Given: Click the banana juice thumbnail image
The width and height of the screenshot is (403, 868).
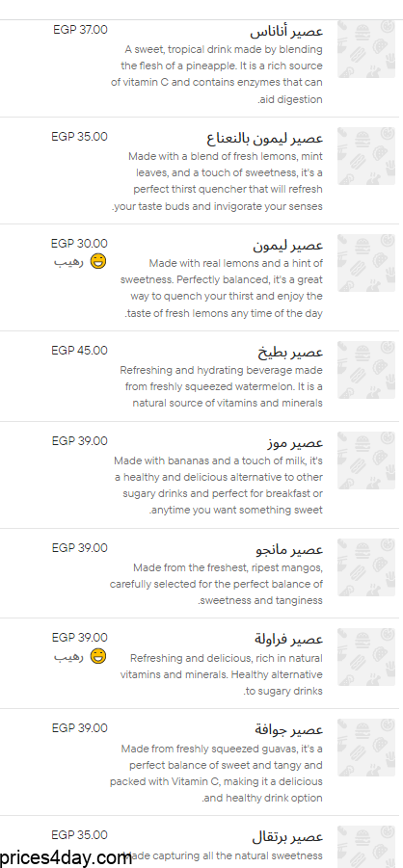Looking at the screenshot, I should point(365,460).
